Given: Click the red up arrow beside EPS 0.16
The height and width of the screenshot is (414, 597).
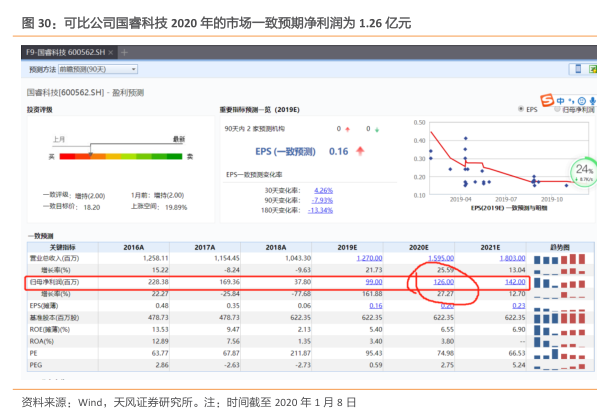Looking at the screenshot, I should pos(360,151).
